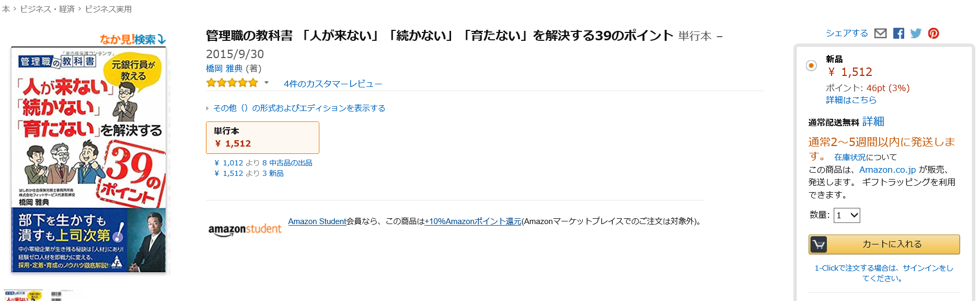Click the amazon student logo
The width and height of the screenshot is (980, 301).
[x=245, y=229]
